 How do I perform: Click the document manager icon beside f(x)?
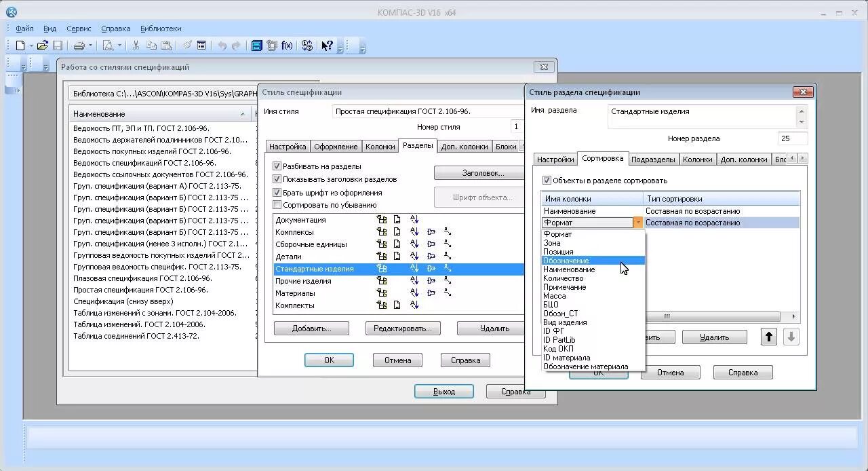272,45
